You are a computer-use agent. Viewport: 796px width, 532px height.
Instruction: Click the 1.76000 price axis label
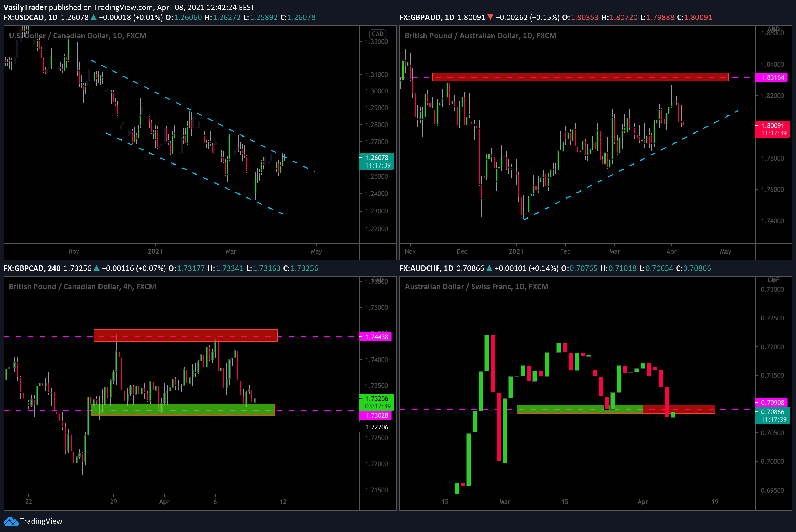point(773,190)
